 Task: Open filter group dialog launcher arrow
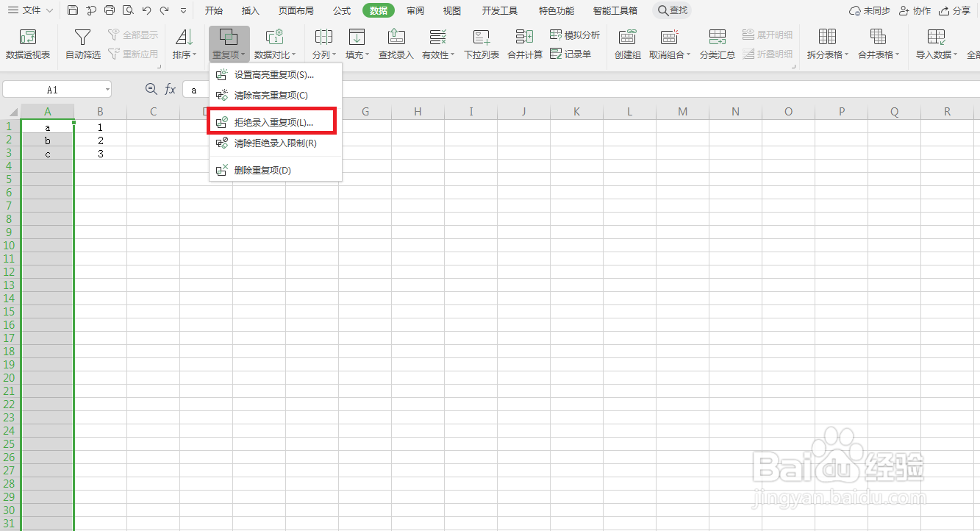tap(160, 66)
